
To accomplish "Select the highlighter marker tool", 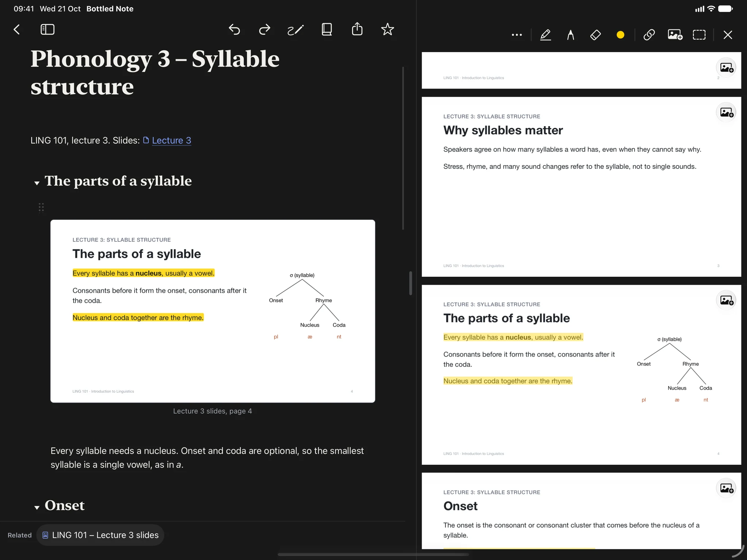I will (x=545, y=35).
